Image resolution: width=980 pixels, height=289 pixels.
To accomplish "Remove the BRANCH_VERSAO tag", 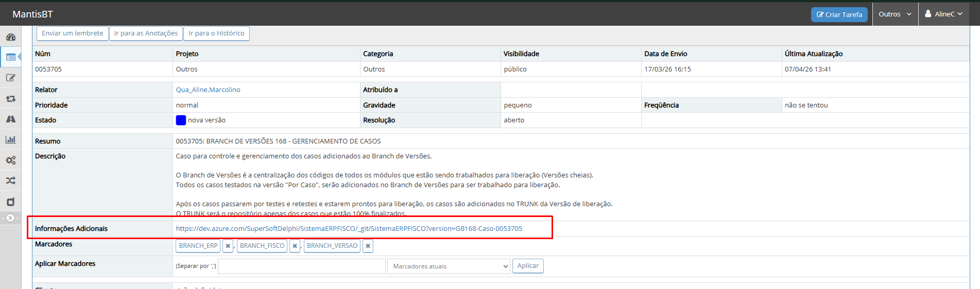I will (x=368, y=246).
